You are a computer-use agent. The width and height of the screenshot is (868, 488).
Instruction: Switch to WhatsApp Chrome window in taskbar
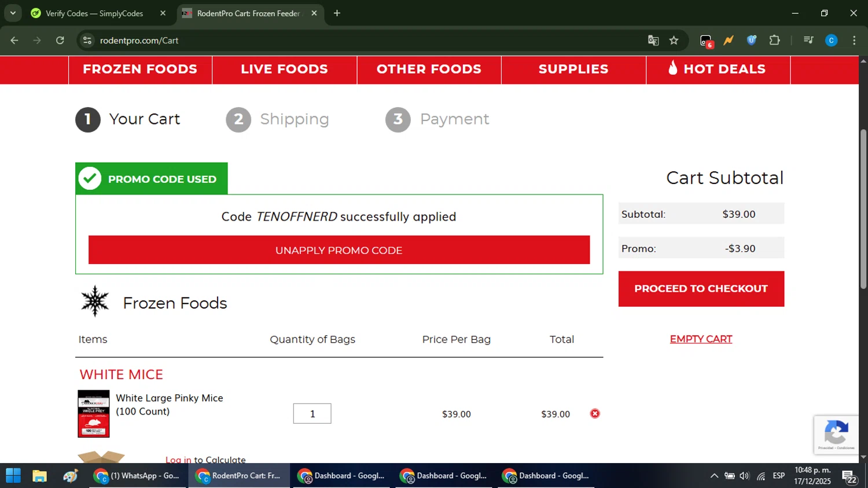138,476
